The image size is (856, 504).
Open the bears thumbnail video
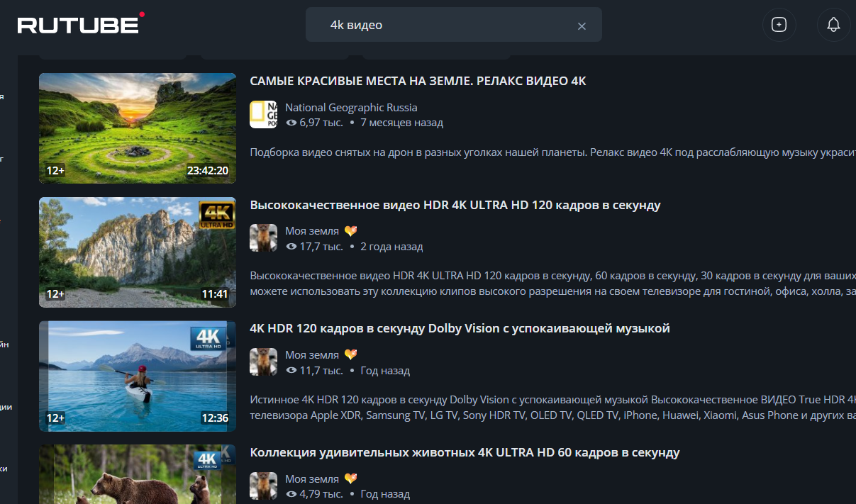tap(138, 475)
